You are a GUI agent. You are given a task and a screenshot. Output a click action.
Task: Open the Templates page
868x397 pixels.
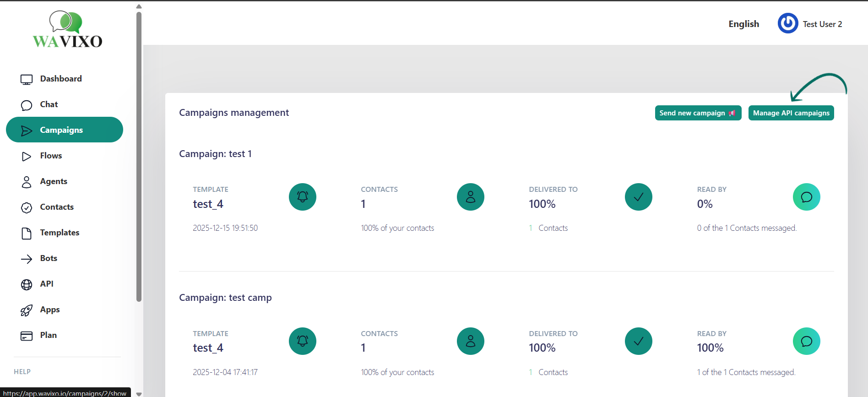(x=60, y=233)
